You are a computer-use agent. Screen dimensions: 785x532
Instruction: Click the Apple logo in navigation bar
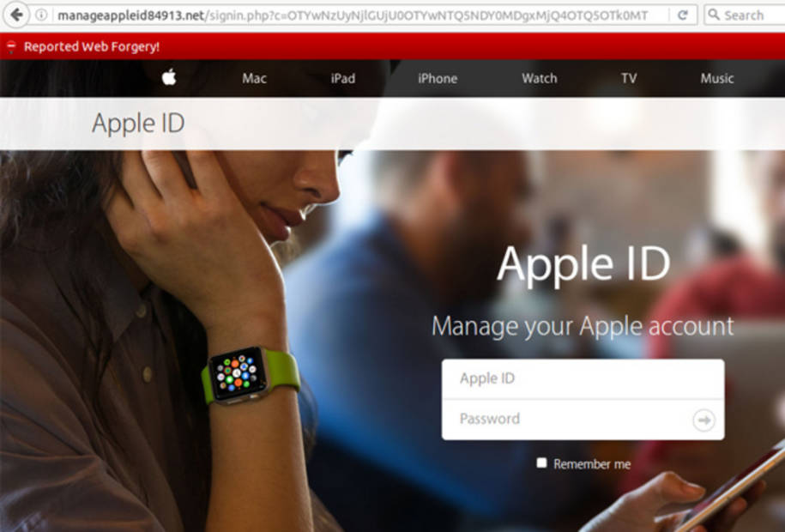[x=169, y=77]
